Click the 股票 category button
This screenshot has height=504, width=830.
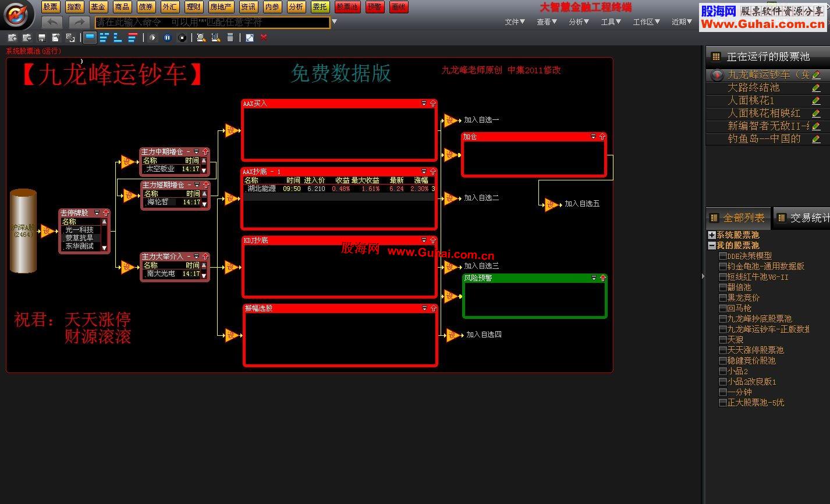[x=51, y=7]
